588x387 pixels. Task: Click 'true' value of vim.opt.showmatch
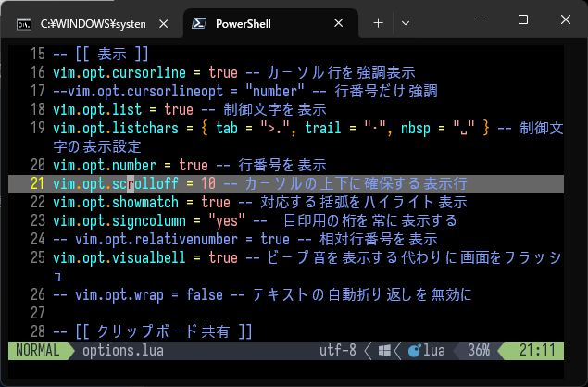(x=216, y=202)
